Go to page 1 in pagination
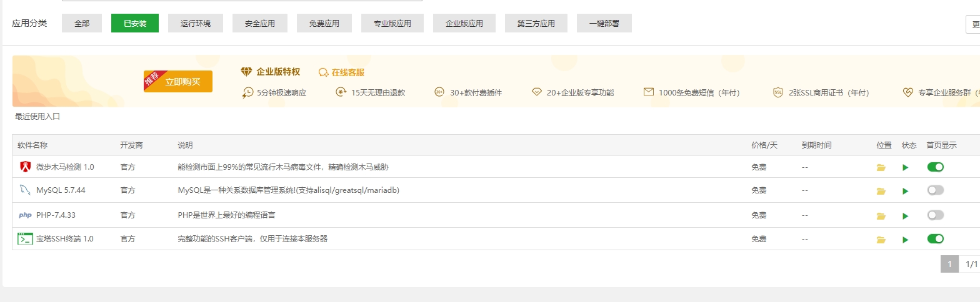Screen dimensions: 980x302 point(949,264)
